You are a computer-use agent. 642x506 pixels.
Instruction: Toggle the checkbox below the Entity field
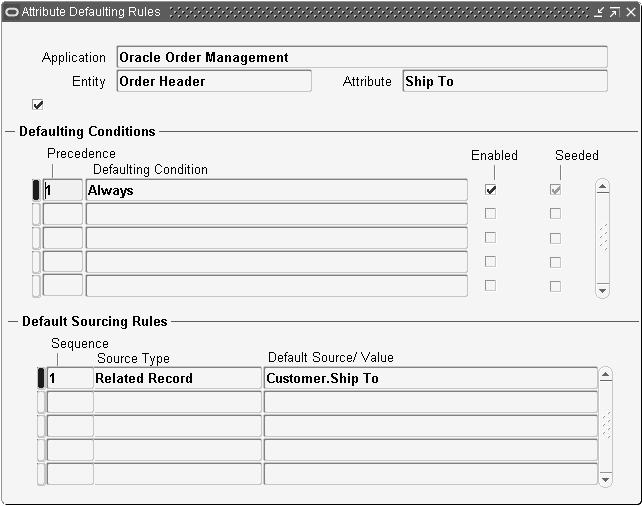point(38,105)
